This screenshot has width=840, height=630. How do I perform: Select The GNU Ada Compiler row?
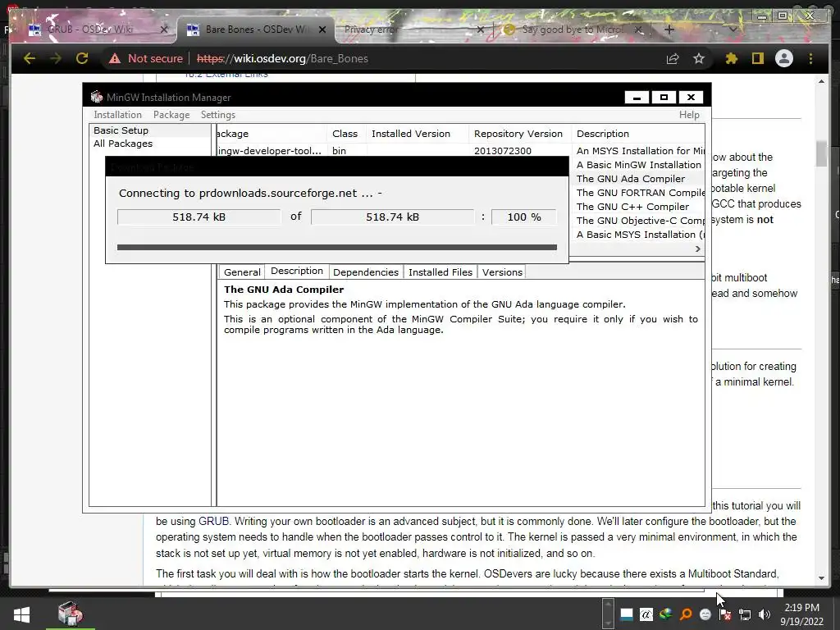tap(637, 179)
